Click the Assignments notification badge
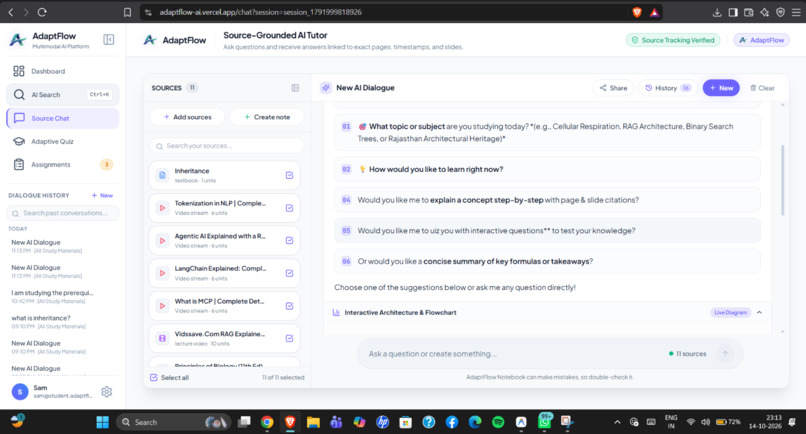 pos(106,165)
